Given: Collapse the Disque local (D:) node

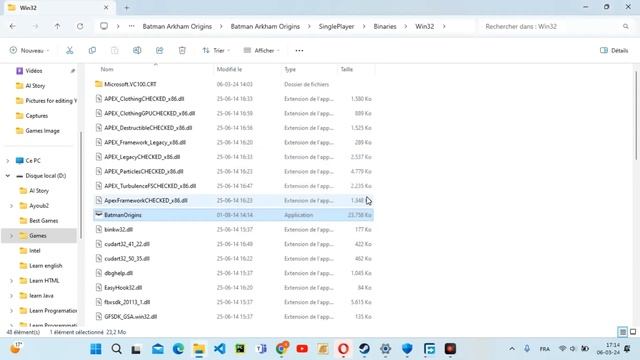Looking at the screenshot, I should pyautogui.click(x=7, y=176).
